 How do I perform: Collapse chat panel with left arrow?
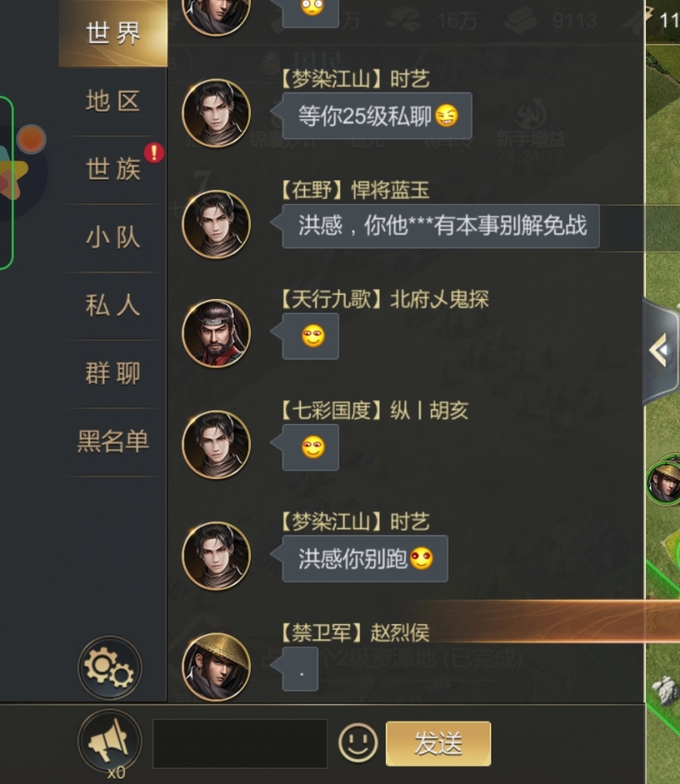(x=660, y=350)
